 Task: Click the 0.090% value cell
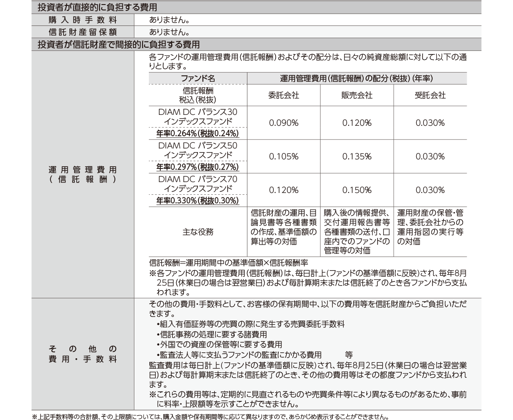click(x=283, y=123)
